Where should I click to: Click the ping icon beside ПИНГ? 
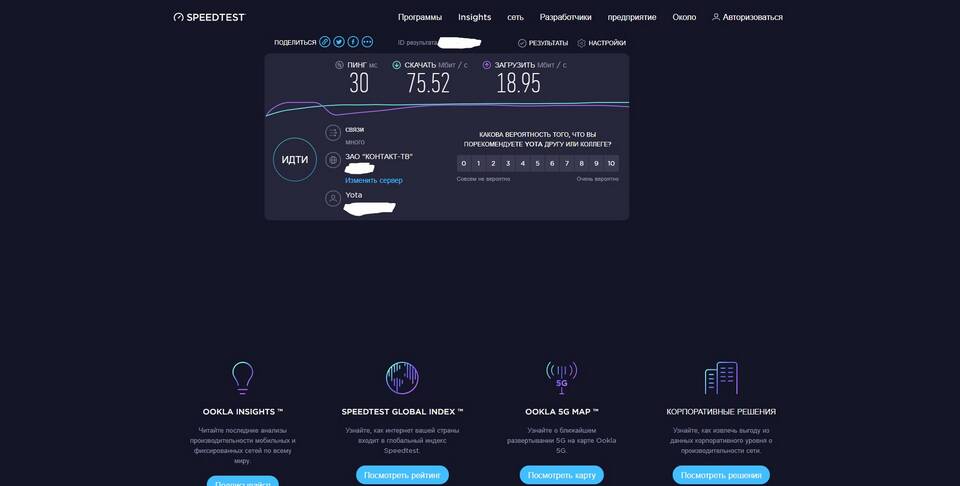tap(339, 65)
